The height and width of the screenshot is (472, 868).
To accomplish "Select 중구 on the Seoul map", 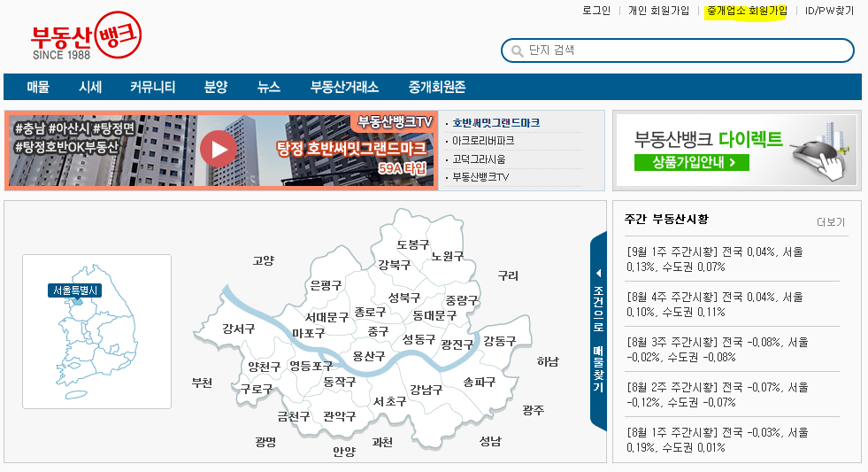I will click(x=379, y=332).
